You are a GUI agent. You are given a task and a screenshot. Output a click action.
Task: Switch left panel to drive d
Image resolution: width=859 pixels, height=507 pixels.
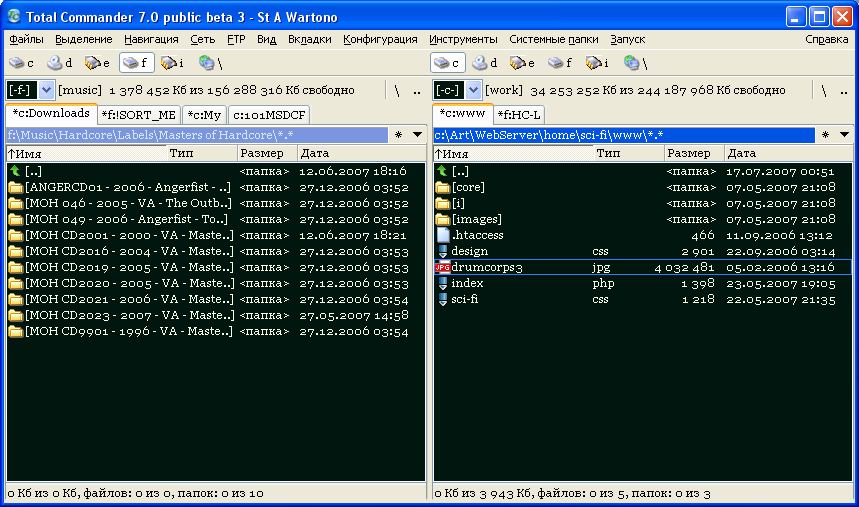(x=60, y=63)
